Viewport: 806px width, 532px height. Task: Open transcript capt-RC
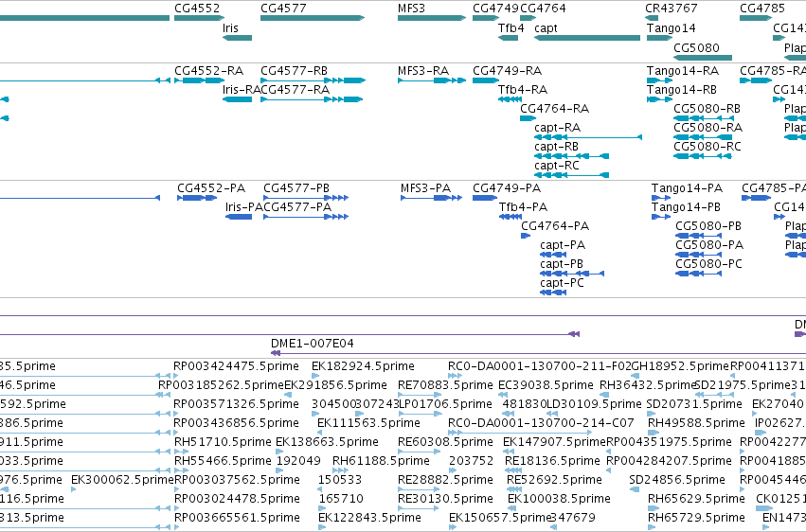click(572, 175)
